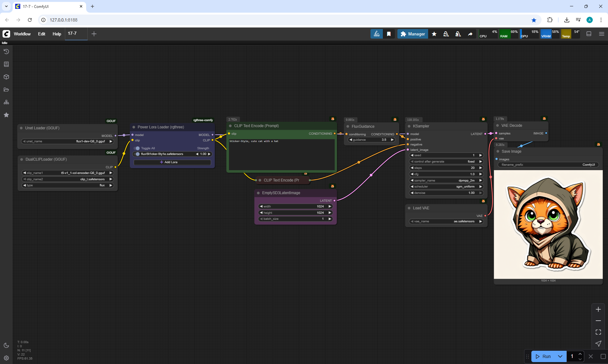Toggle the Toggle All lora switch
The width and height of the screenshot is (608, 364).
pyautogui.click(x=137, y=148)
